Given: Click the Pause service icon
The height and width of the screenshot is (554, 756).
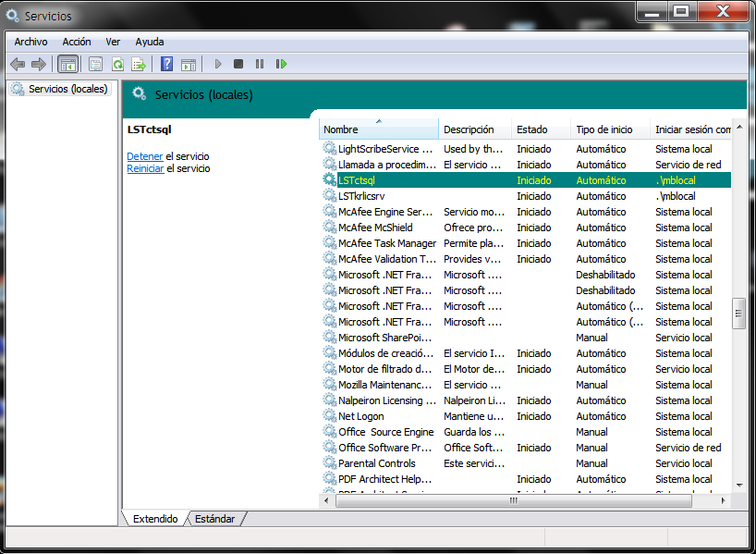Looking at the screenshot, I should tap(260, 64).
